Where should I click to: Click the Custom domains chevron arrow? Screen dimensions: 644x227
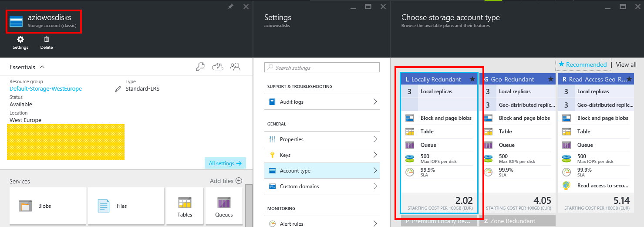[x=375, y=186]
